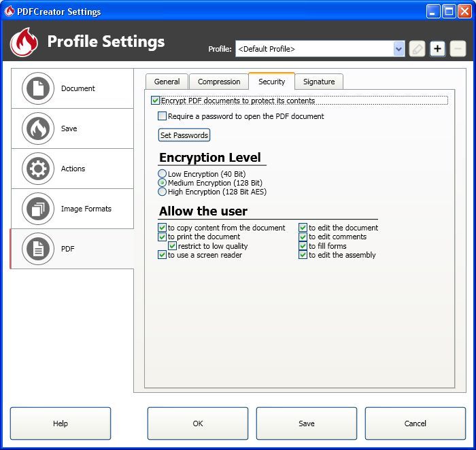Maximize the PDFCreator Settings window
476x450 pixels.
449,12
